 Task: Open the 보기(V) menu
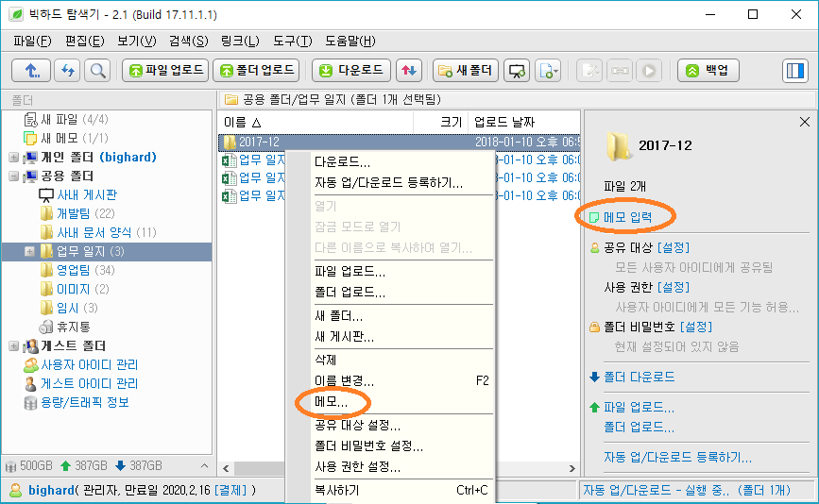tap(137, 42)
